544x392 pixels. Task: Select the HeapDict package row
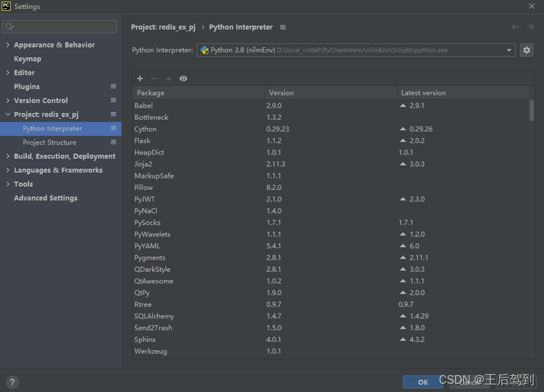click(331, 152)
